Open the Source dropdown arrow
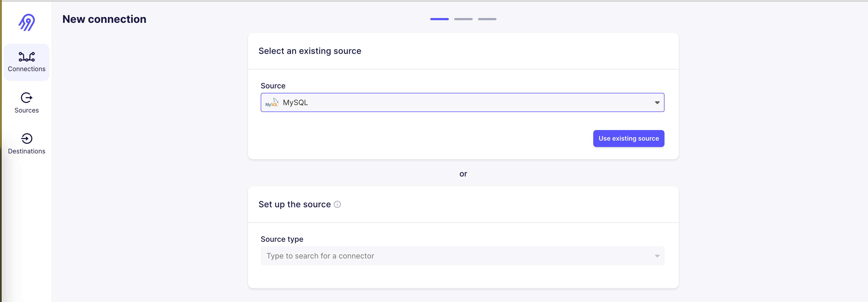868x302 pixels. tap(657, 103)
